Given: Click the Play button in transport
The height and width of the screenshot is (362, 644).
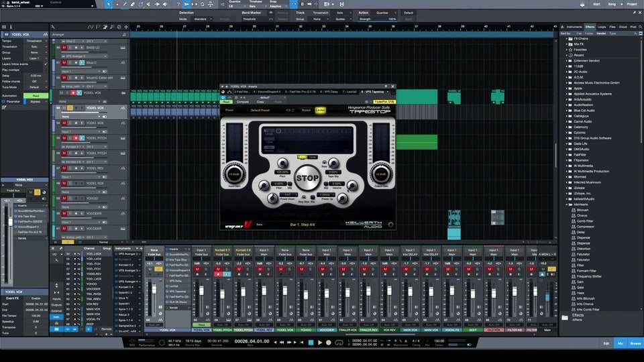Looking at the screenshot, I should 320,343.
